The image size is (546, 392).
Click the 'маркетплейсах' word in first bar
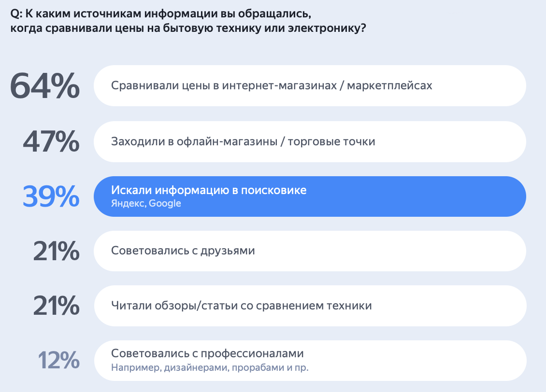click(x=389, y=86)
